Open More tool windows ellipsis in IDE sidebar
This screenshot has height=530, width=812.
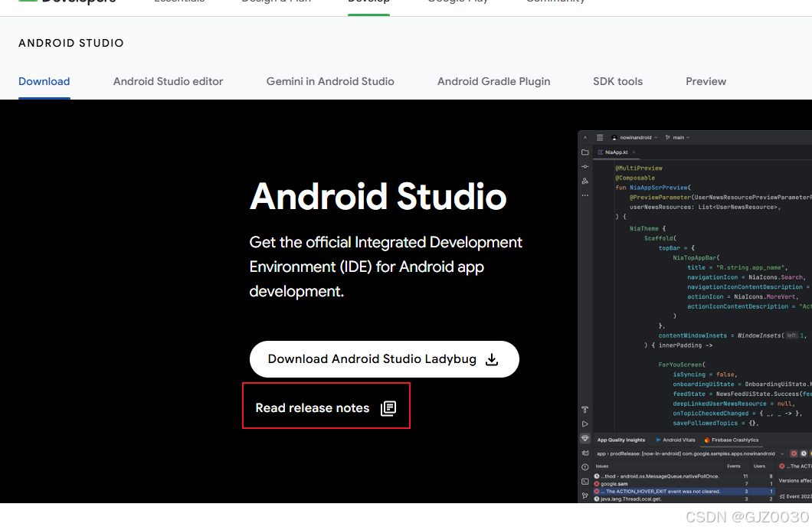click(x=585, y=195)
